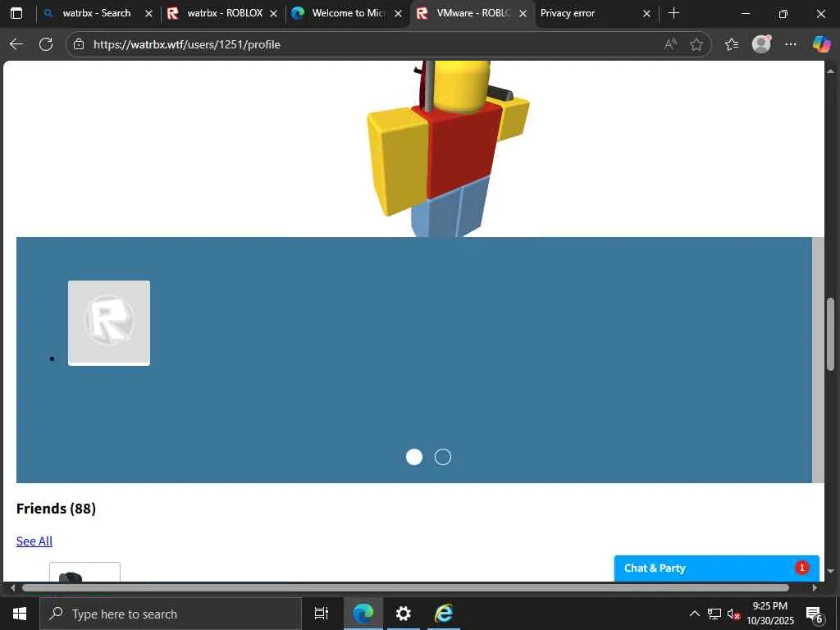Switch to the watrbx - ROBLOX tab

coord(221,13)
